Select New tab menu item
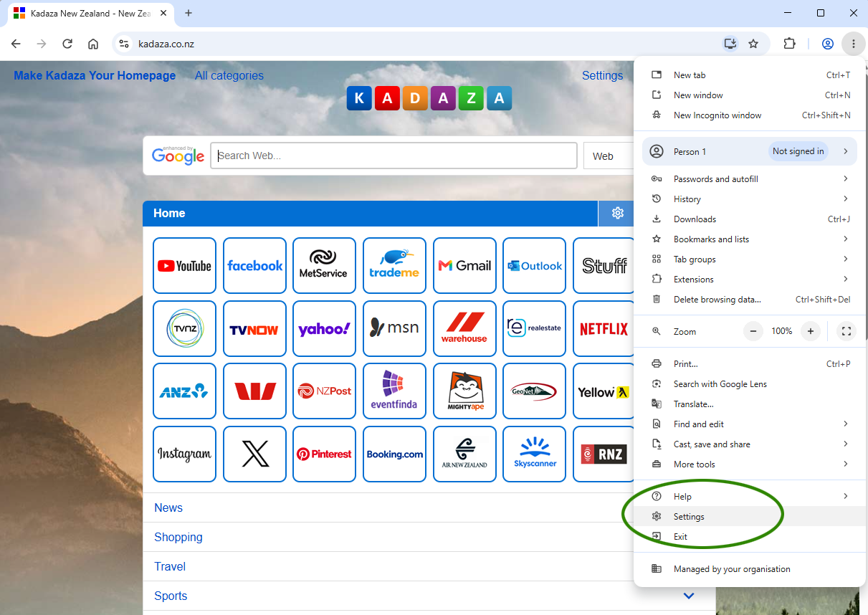 coord(750,75)
